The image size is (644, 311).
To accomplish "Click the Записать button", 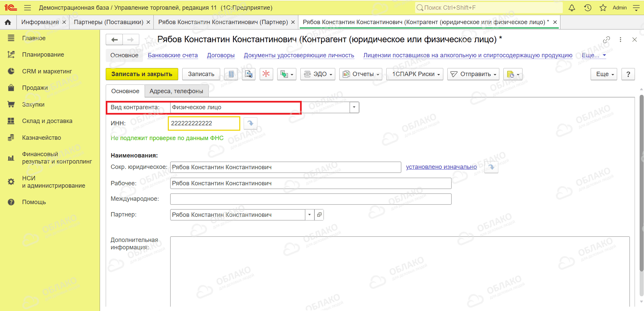I will click(201, 74).
